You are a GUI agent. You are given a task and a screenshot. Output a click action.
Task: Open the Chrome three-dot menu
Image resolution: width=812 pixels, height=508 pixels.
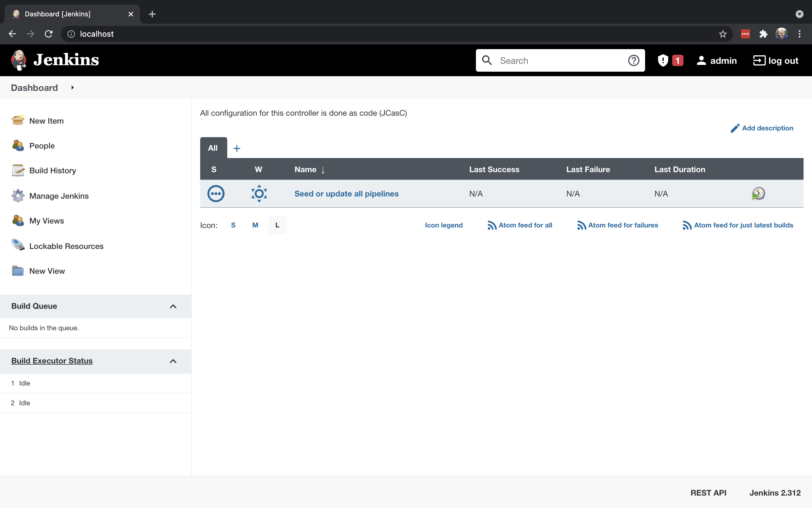point(800,34)
